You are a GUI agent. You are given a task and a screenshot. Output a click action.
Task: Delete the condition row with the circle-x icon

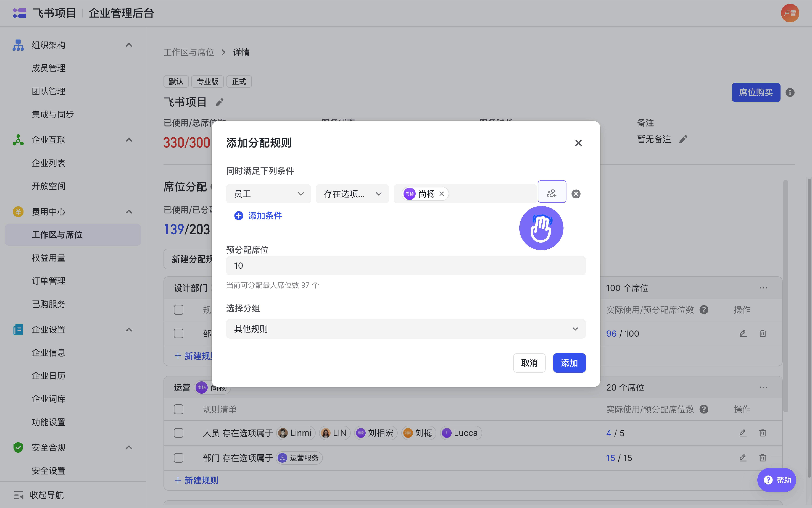(x=576, y=194)
